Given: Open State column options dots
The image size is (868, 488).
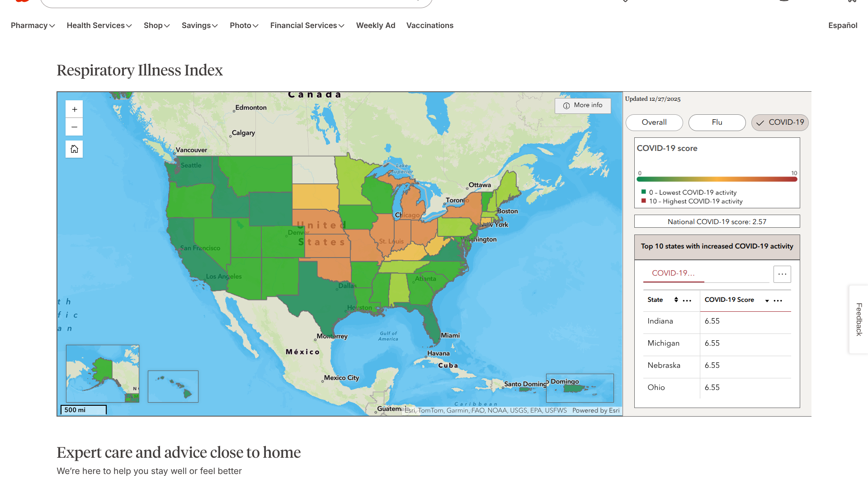Looking at the screenshot, I should pos(687,300).
